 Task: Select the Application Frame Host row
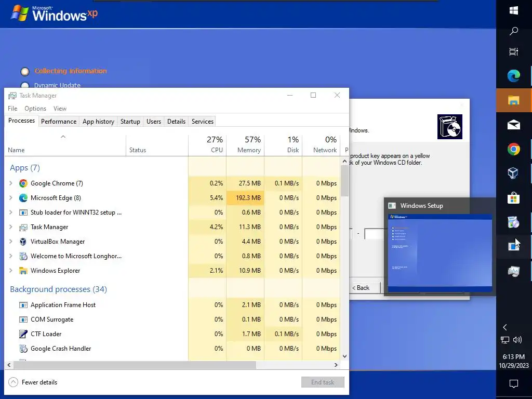(x=172, y=305)
